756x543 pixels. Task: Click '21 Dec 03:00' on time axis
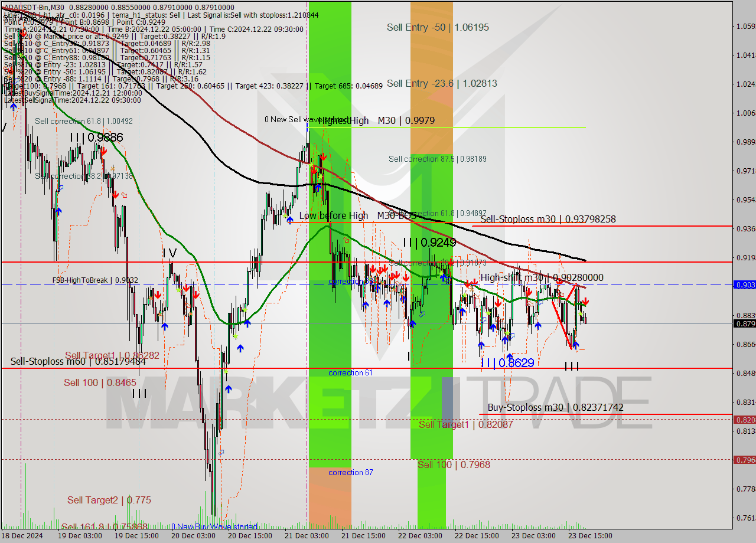(x=307, y=536)
